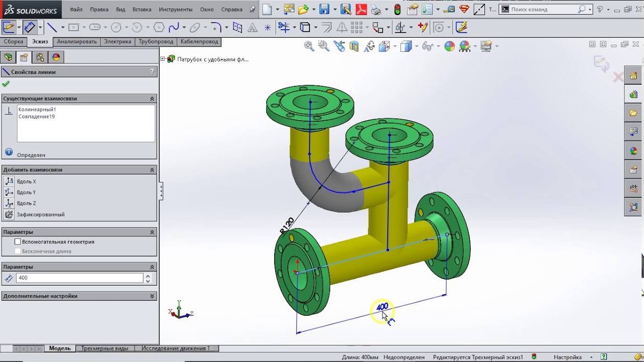This screenshot has height=362, width=644.
Task: Click in Поиск команд search box
Action: [x=544, y=9]
